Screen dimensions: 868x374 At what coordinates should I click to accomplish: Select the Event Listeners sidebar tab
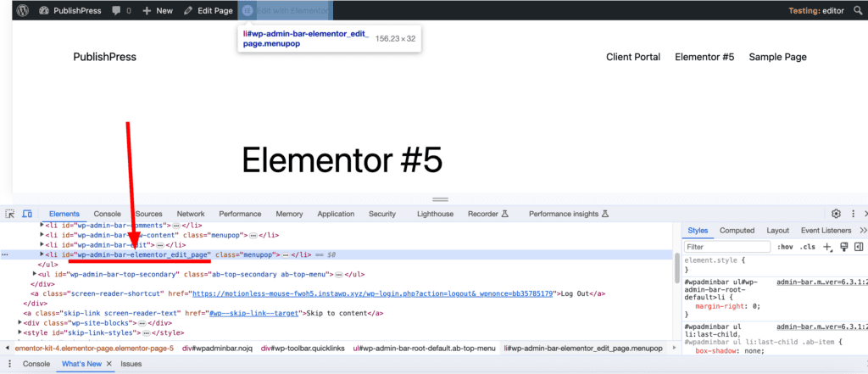click(x=826, y=231)
